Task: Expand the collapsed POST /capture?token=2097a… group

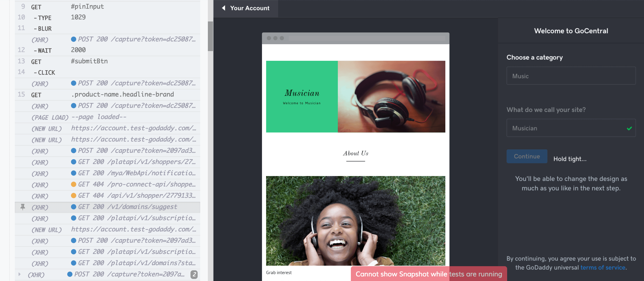Action: (x=19, y=274)
